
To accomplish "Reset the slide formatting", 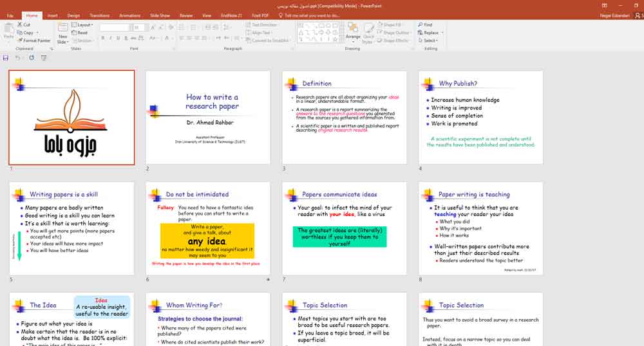I will [80, 32].
